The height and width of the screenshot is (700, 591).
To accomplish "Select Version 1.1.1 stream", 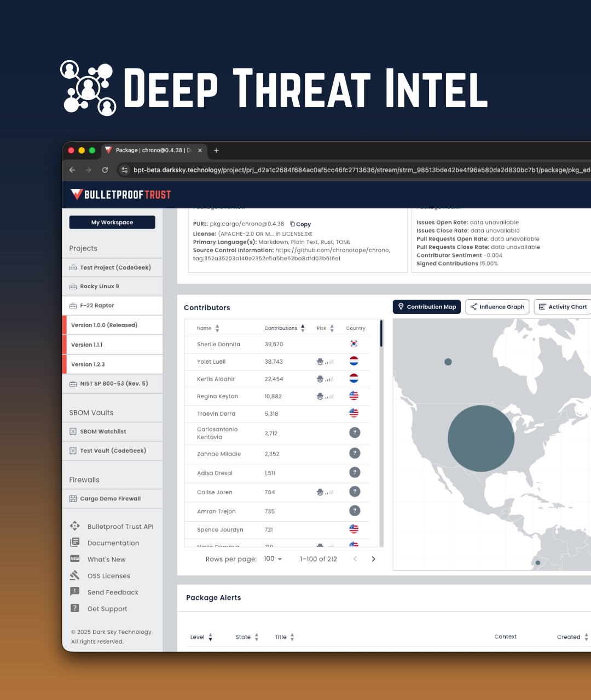I will 113,345.
